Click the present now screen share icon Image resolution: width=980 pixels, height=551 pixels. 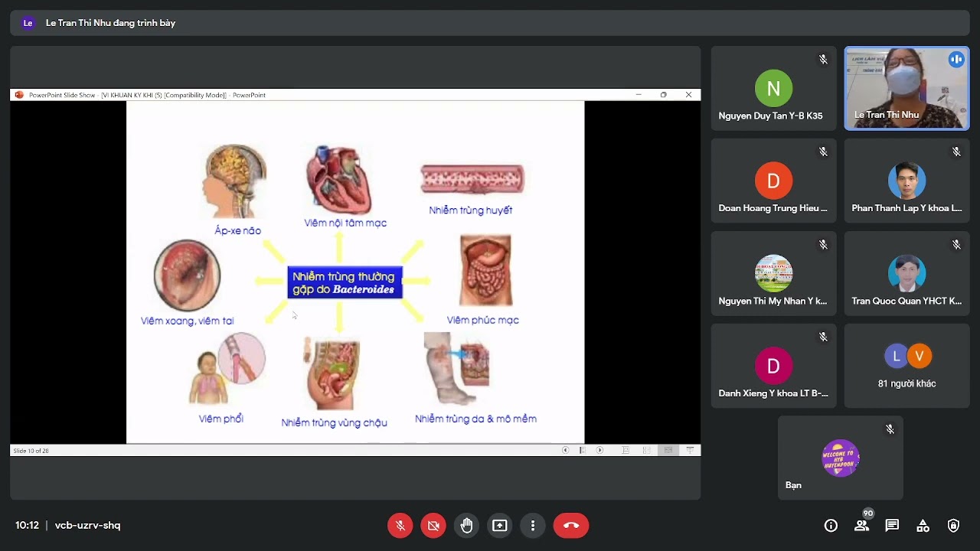click(x=500, y=526)
